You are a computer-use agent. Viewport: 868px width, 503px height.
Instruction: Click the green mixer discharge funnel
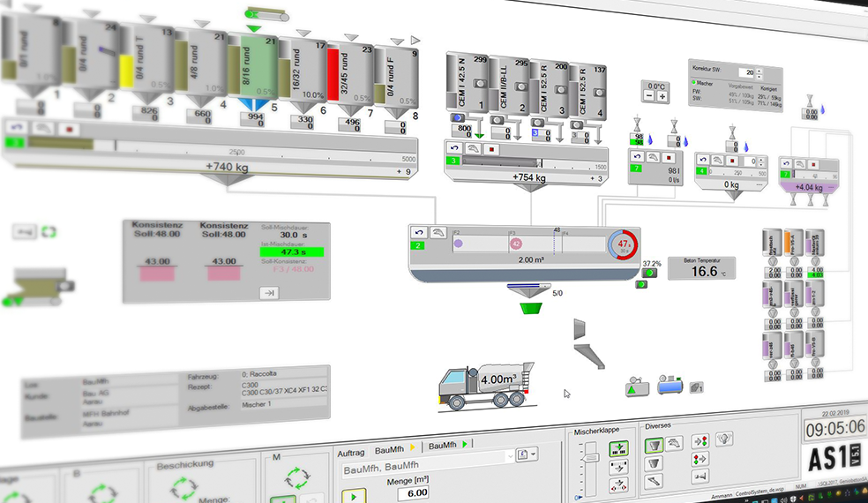529,308
